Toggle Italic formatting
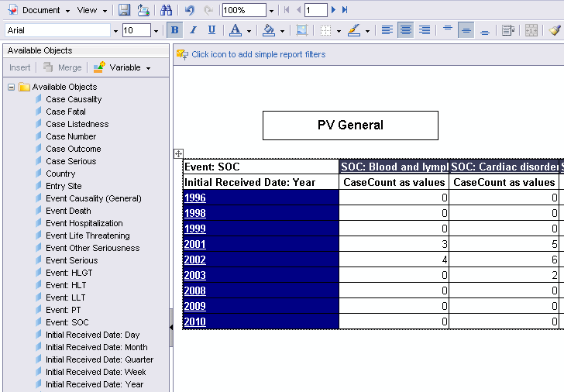Image resolution: width=564 pixels, height=392 pixels. click(193, 30)
